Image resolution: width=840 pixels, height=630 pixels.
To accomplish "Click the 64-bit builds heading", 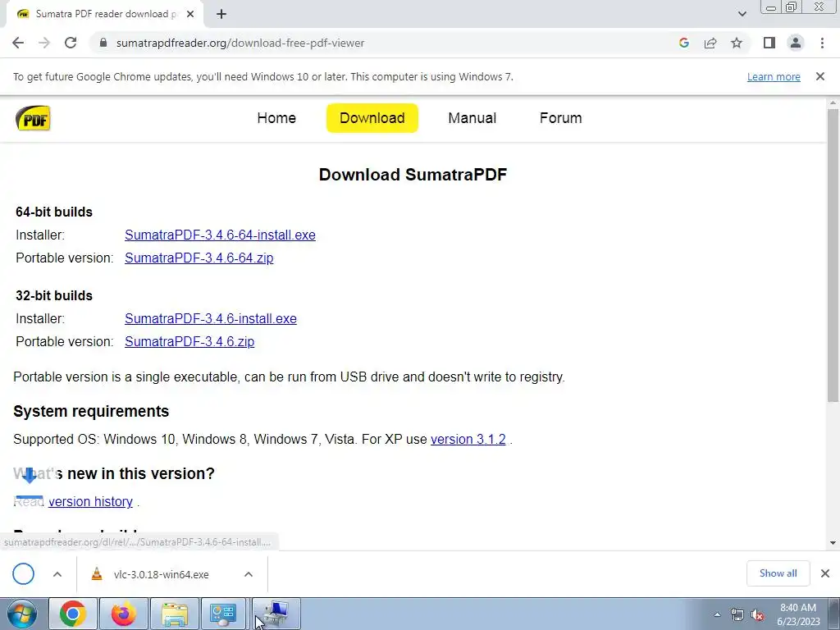I will 54,212.
